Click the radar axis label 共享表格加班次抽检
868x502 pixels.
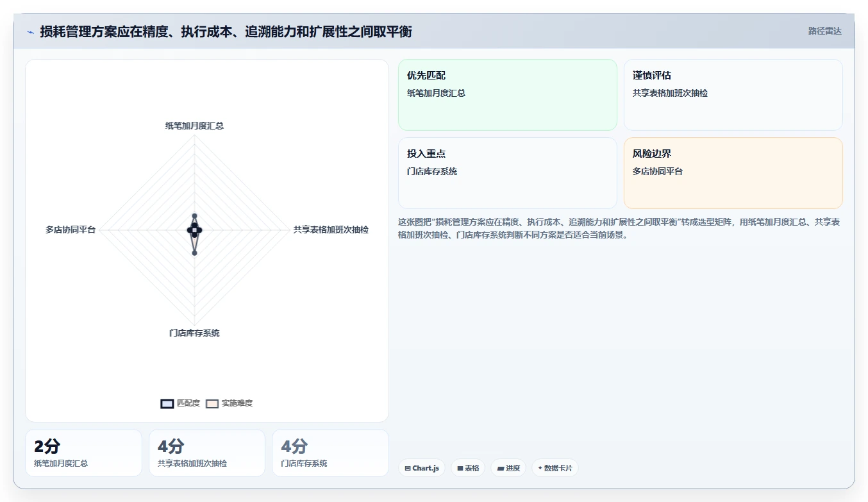(331, 230)
